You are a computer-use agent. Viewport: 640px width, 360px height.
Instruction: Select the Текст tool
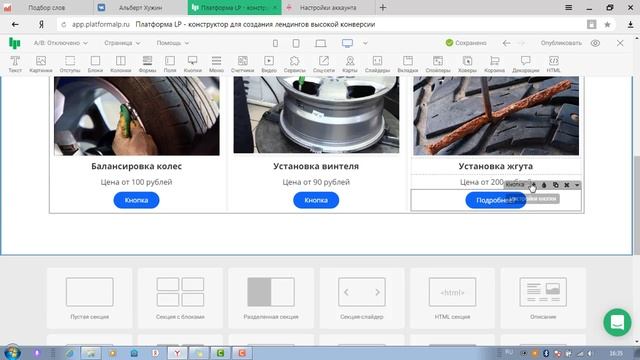tap(15, 64)
